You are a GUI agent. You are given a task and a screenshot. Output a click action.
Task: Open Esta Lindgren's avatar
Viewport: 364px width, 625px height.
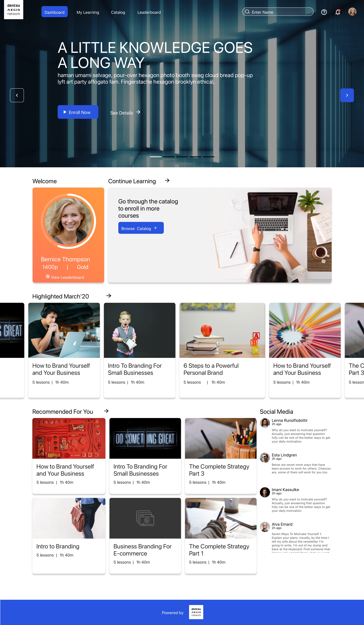(265, 458)
